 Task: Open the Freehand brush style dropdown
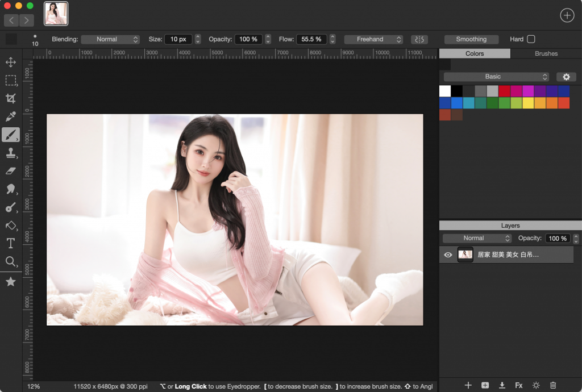373,39
